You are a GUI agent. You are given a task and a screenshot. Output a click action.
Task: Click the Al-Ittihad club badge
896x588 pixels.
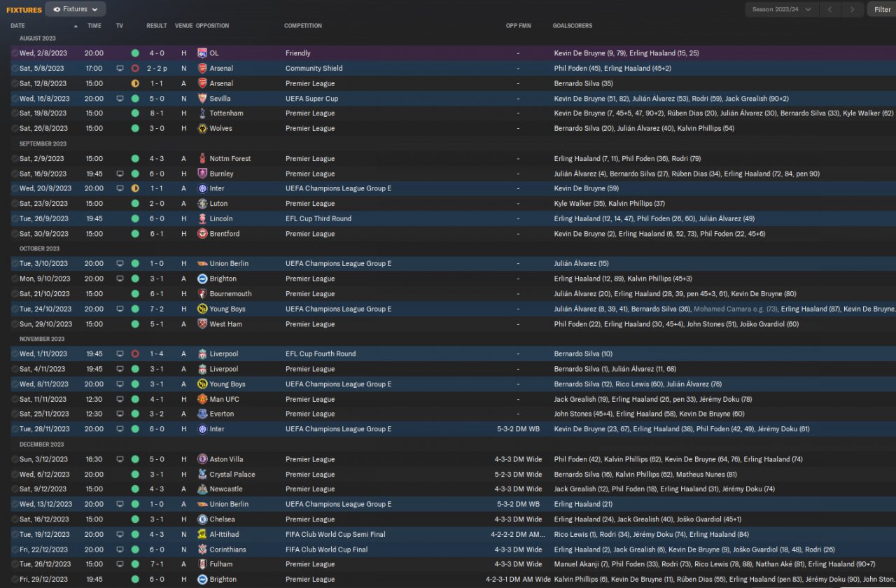tap(202, 534)
